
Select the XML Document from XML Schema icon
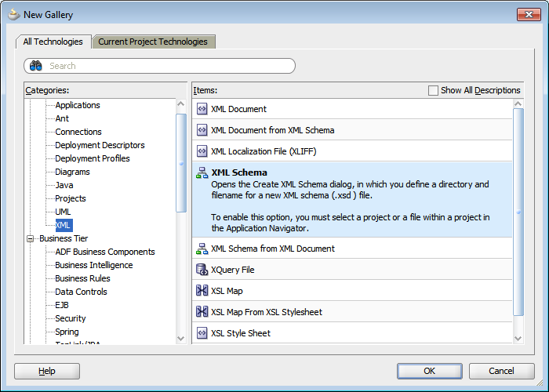(x=202, y=130)
